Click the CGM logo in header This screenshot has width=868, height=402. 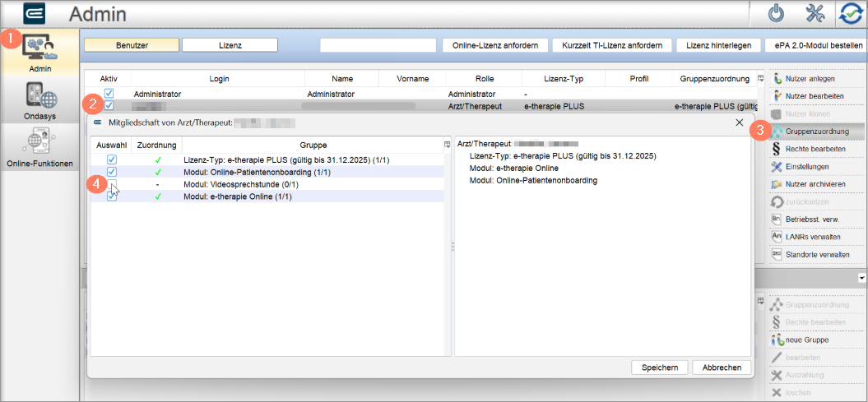pyautogui.click(x=35, y=14)
